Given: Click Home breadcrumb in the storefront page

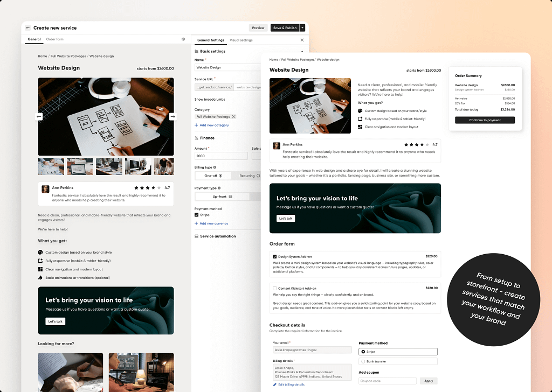Looking at the screenshot, I should [x=273, y=60].
